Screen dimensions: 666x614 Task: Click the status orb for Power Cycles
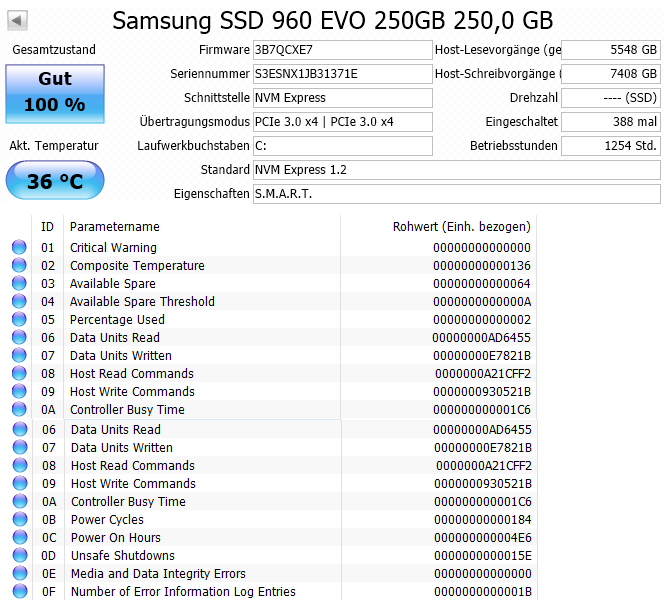(x=20, y=519)
